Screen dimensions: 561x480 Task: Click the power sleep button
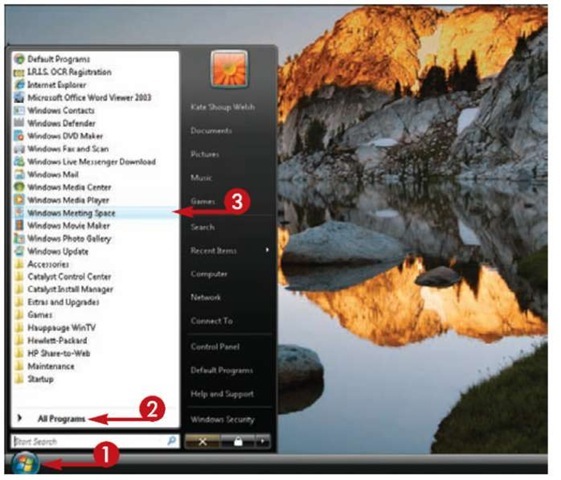click(x=202, y=442)
